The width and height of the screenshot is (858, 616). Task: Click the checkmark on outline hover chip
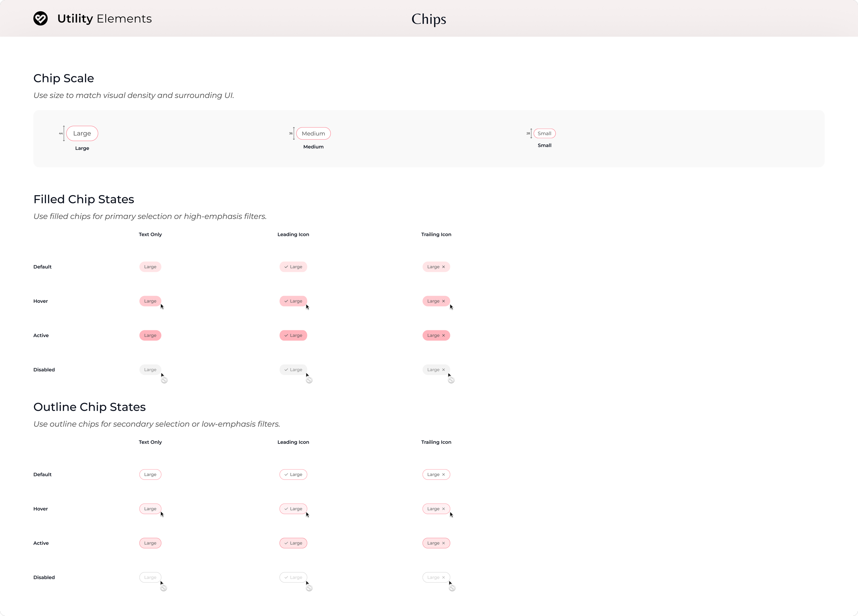286,509
